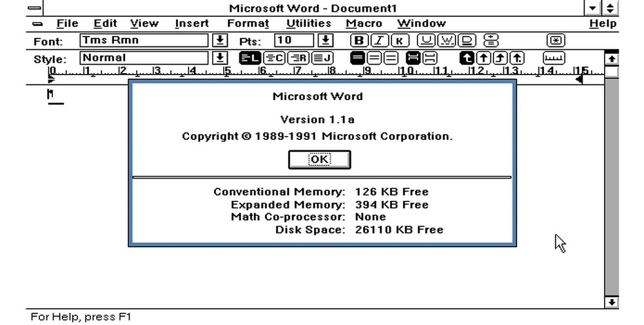The width and height of the screenshot is (644, 325).
Task: Click OK in the About dialog
Action: pyautogui.click(x=319, y=160)
